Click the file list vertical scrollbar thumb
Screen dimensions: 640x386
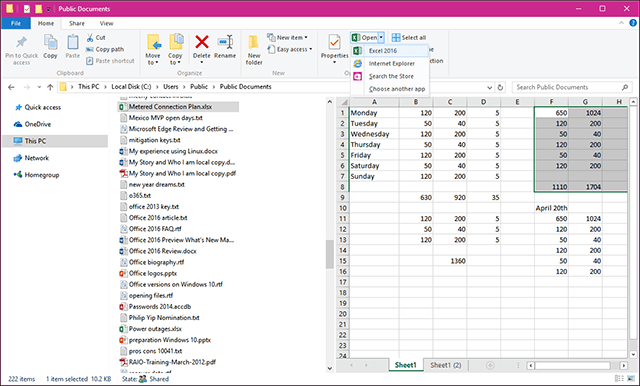[x=329, y=254]
